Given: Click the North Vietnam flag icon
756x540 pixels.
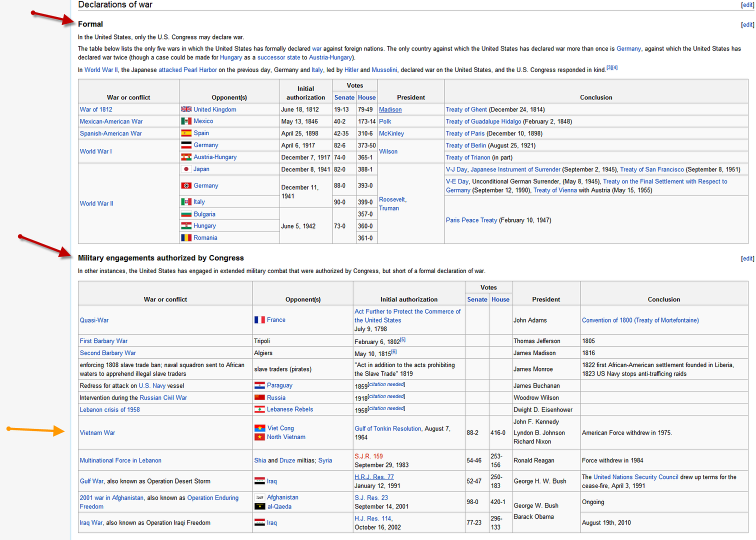Looking at the screenshot, I should [259, 437].
